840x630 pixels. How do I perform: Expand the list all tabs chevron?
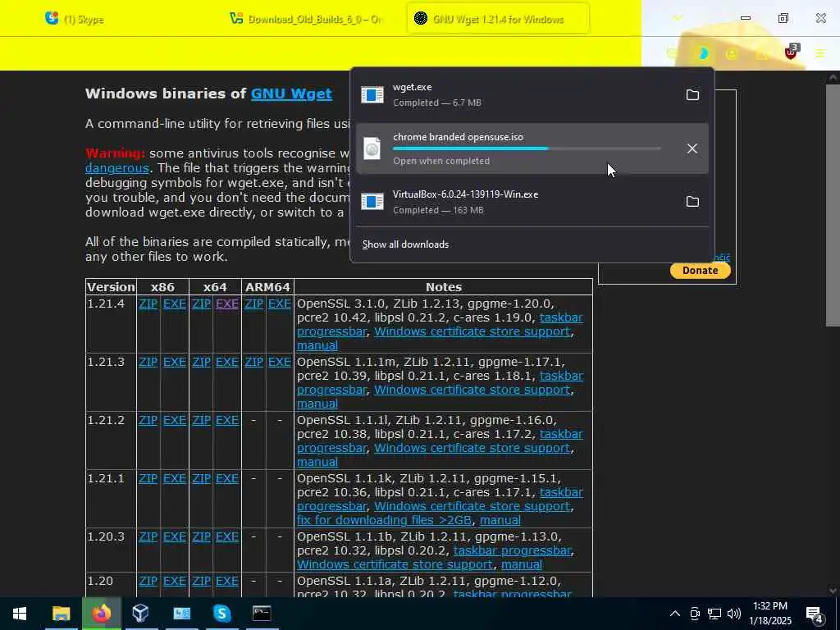[677, 18]
